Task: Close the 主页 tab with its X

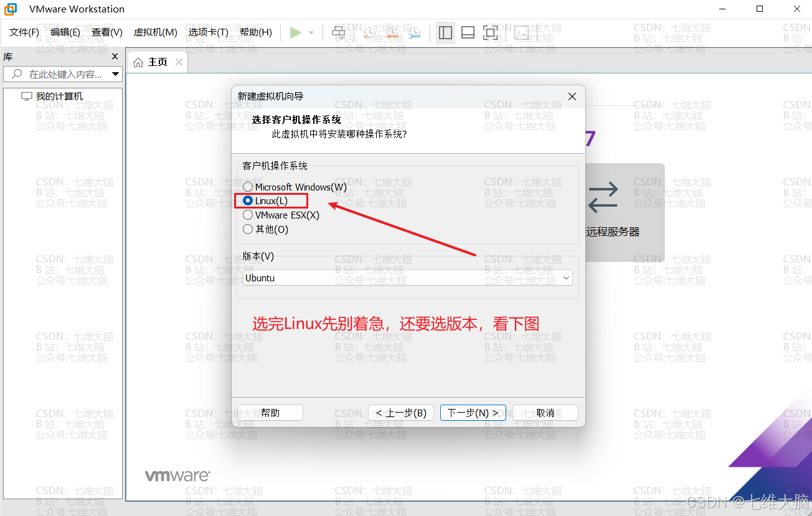Action: (179, 62)
